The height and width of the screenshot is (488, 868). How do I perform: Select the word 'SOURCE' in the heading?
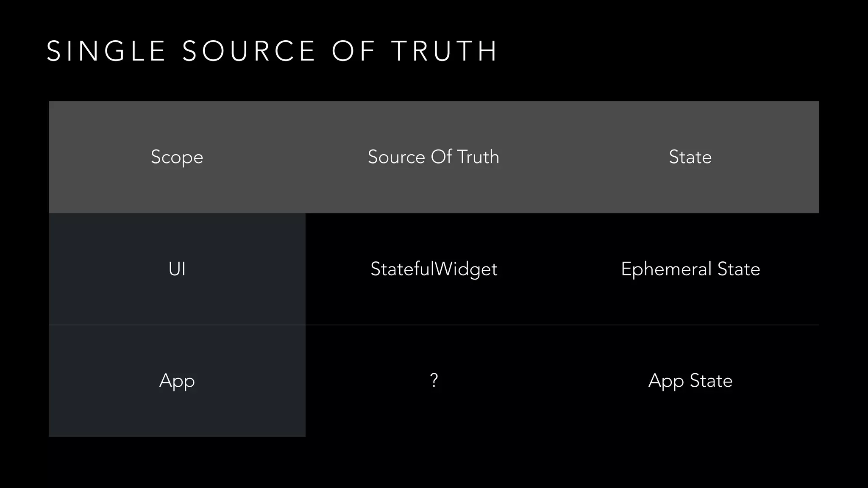pyautogui.click(x=249, y=51)
